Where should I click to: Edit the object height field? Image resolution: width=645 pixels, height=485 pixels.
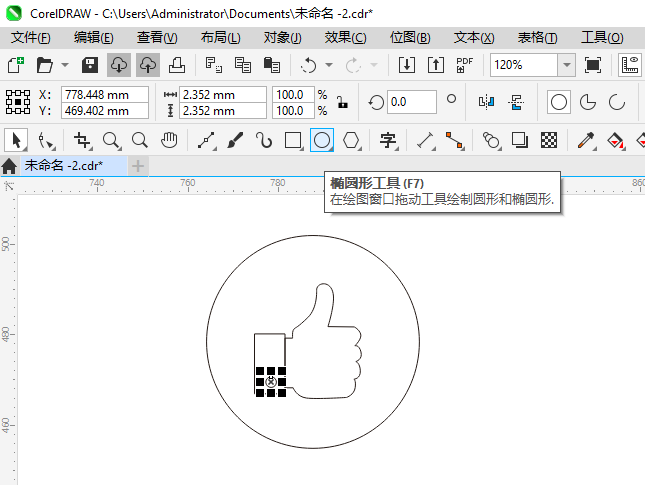click(x=223, y=111)
